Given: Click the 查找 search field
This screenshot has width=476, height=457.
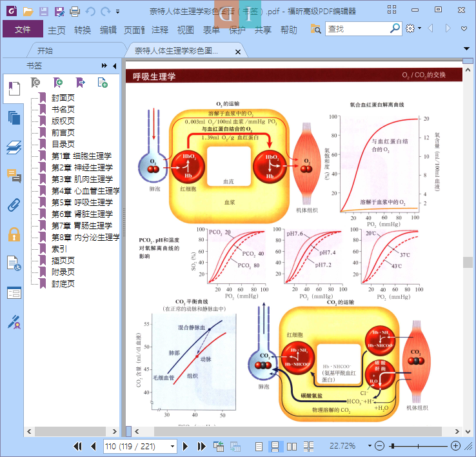Looking at the screenshot, I should pos(357,29).
